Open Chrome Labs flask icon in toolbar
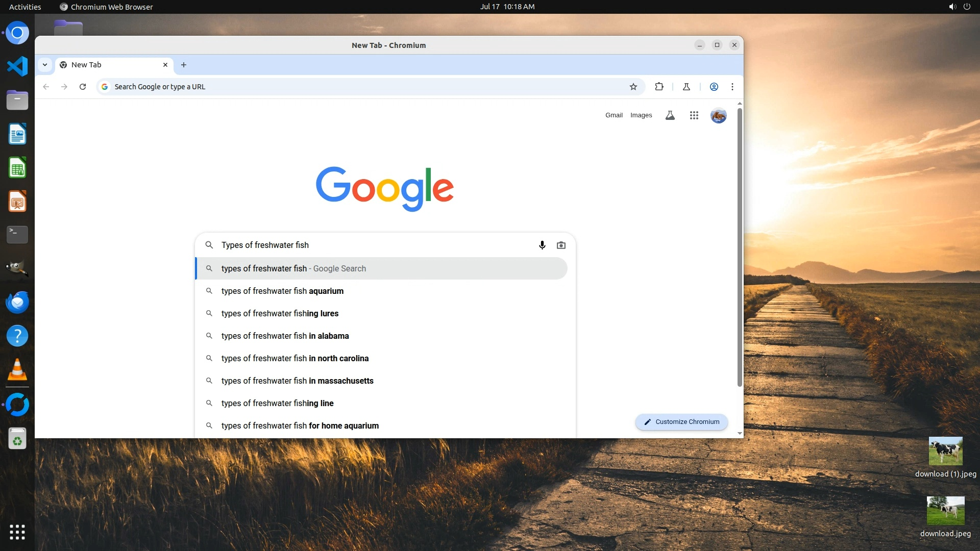This screenshot has width=980, height=551. click(687, 87)
